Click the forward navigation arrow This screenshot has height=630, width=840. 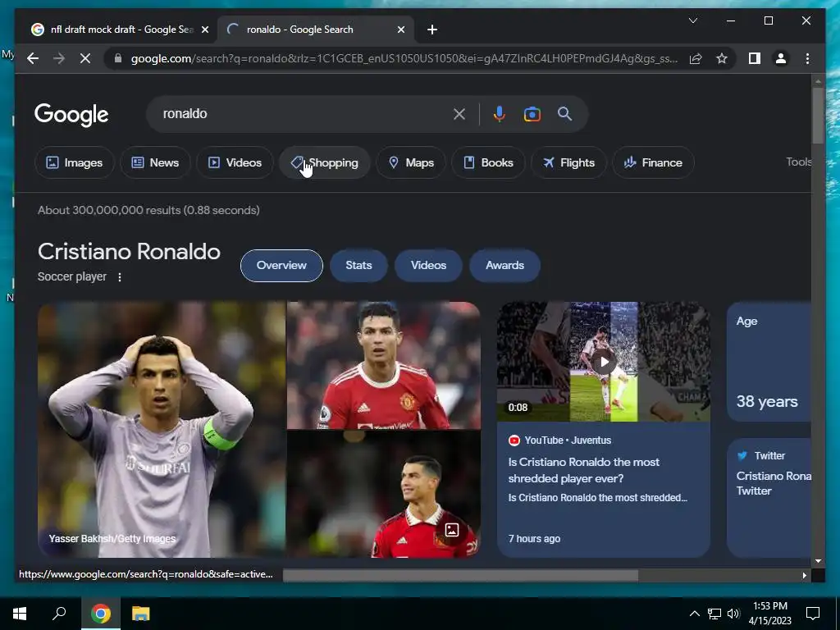59,58
